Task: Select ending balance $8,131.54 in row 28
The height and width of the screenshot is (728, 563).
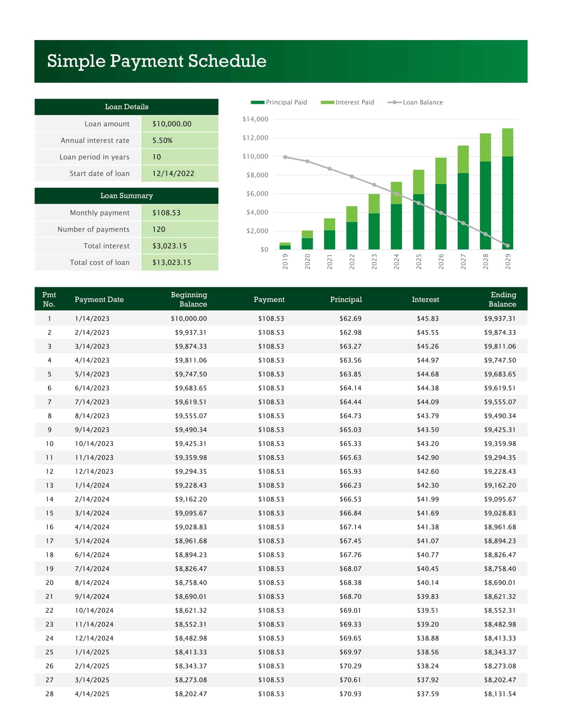Action: click(500, 694)
